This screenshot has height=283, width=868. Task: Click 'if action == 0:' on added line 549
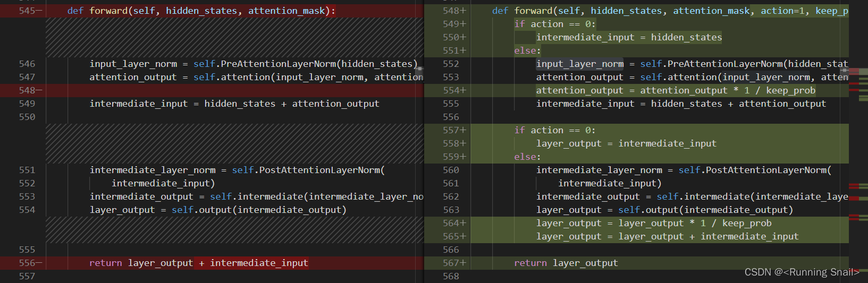click(x=555, y=24)
